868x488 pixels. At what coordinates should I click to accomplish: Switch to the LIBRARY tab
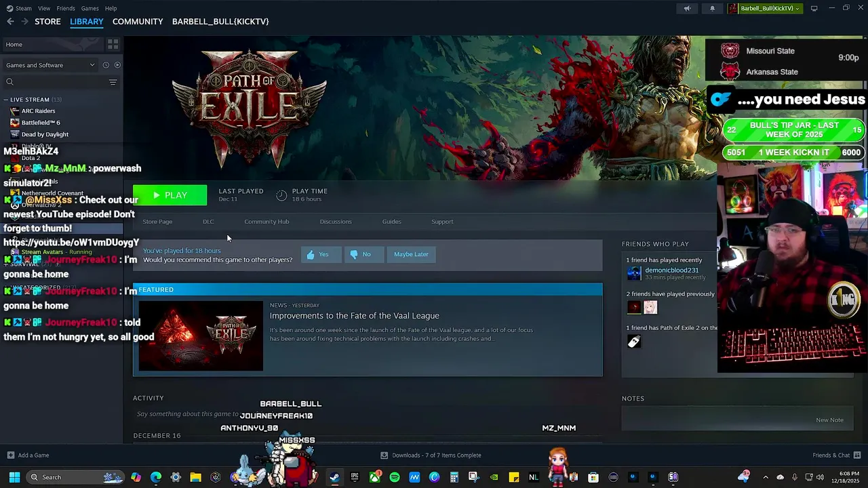87,22
